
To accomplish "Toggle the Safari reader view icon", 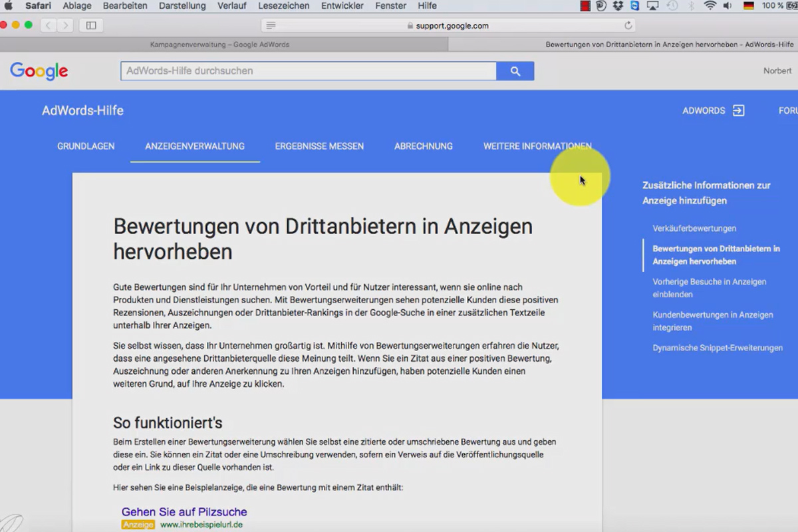I will tap(271, 26).
